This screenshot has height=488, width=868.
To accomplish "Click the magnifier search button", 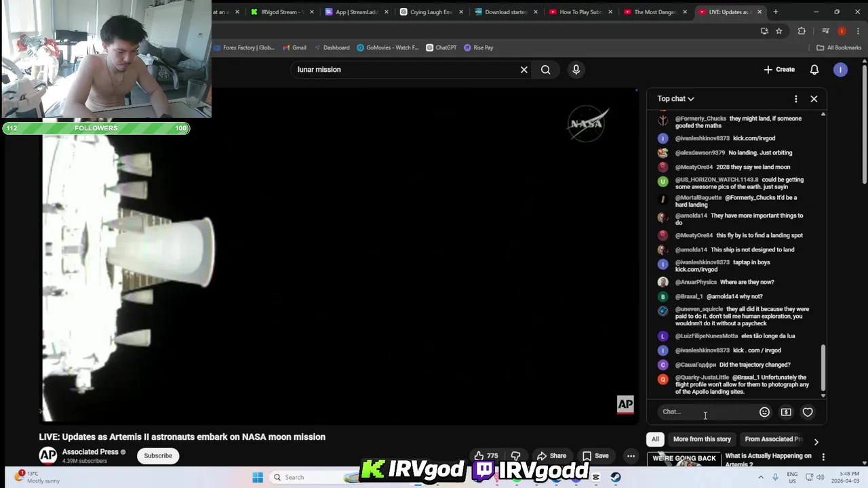I will (x=546, y=69).
